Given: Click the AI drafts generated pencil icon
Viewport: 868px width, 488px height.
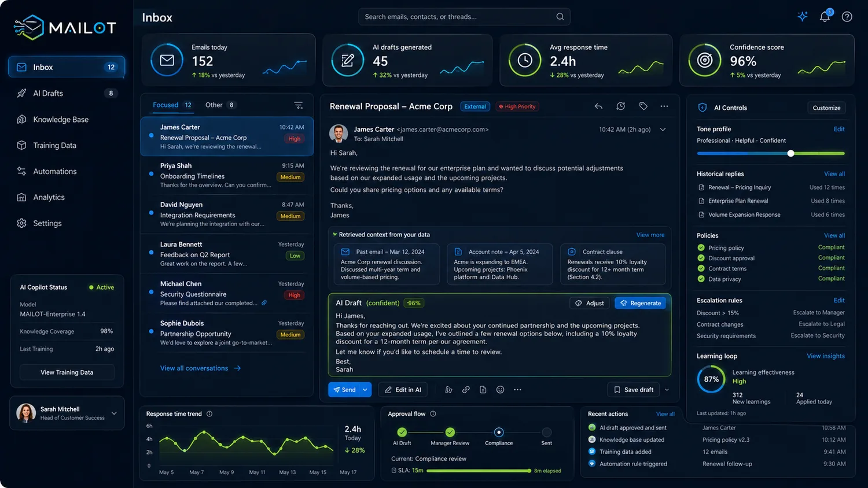Looking at the screenshot, I should (x=348, y=60).
